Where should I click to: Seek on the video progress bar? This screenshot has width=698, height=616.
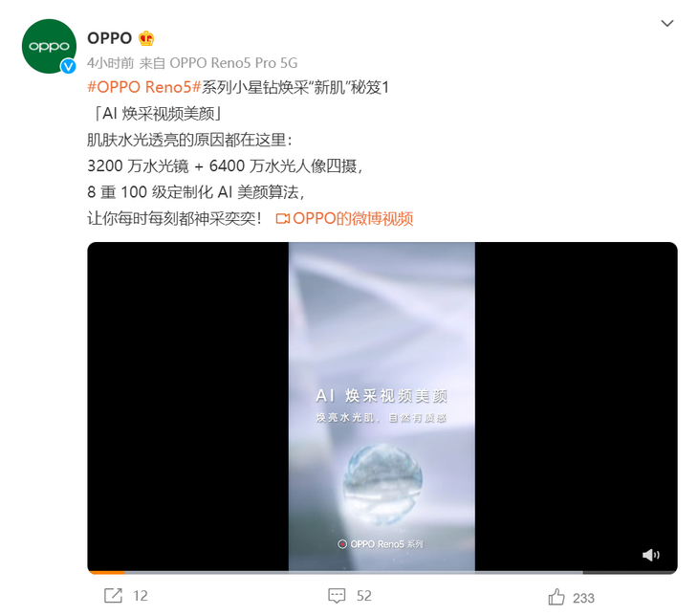(x=382, y=572)
